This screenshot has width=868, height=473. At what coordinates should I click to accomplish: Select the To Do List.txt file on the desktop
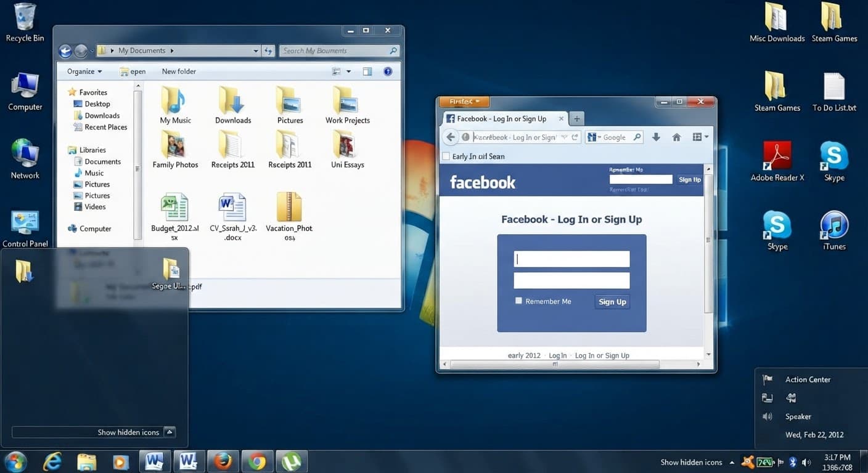click(834, 92)
